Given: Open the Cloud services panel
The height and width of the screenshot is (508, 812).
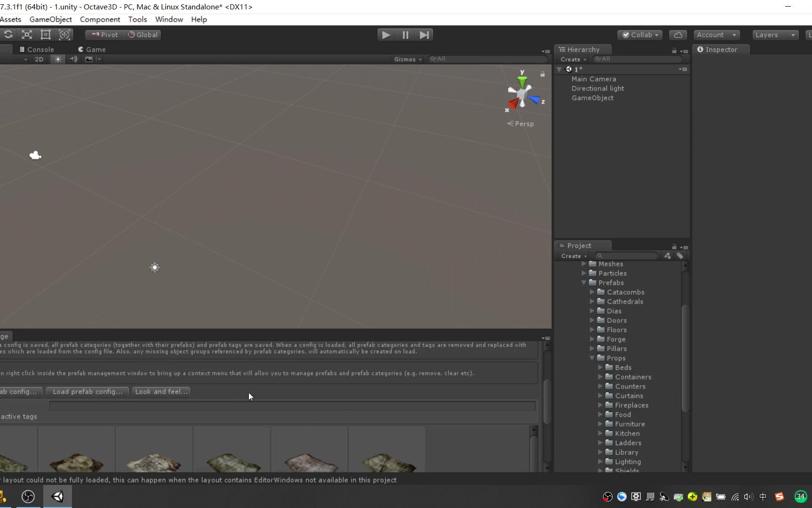Looking at the screenshot, I should pos(678,35).
